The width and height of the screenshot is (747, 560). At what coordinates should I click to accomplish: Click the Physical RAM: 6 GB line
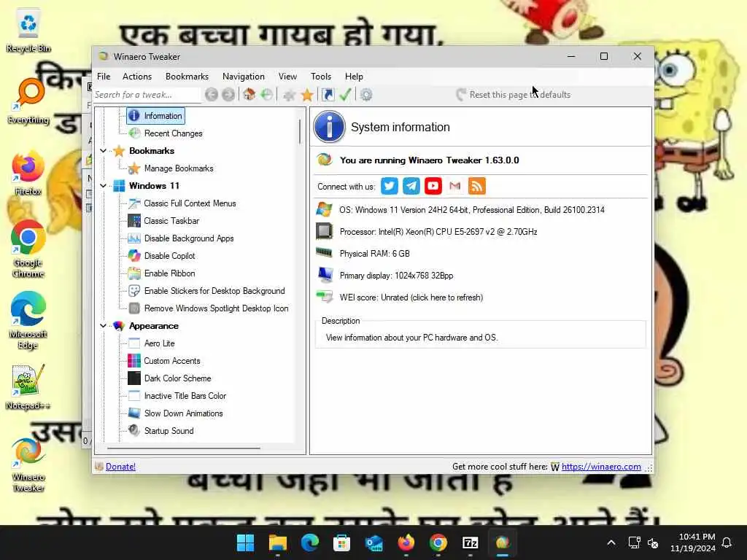pyautogui.click(x=374, y=254)
